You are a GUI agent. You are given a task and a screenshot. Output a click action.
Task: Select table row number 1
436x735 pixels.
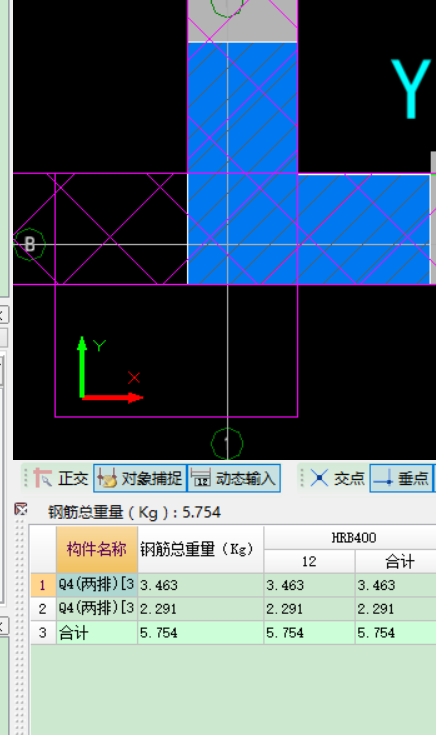43,585
